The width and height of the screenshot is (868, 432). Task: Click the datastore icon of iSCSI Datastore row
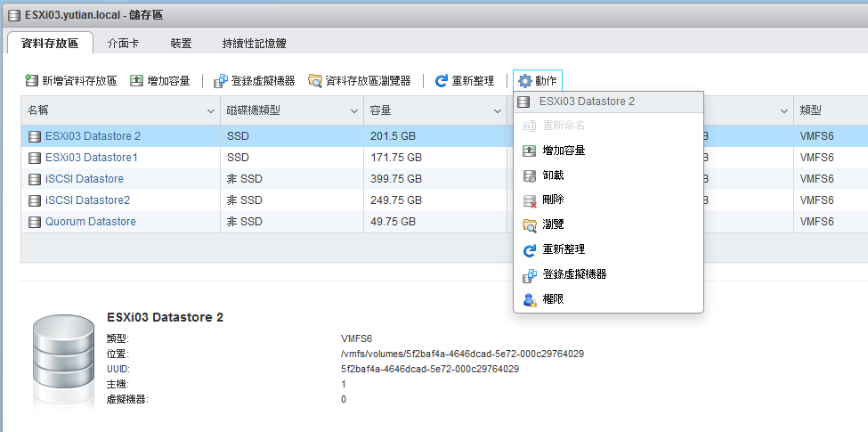point(35,179)
